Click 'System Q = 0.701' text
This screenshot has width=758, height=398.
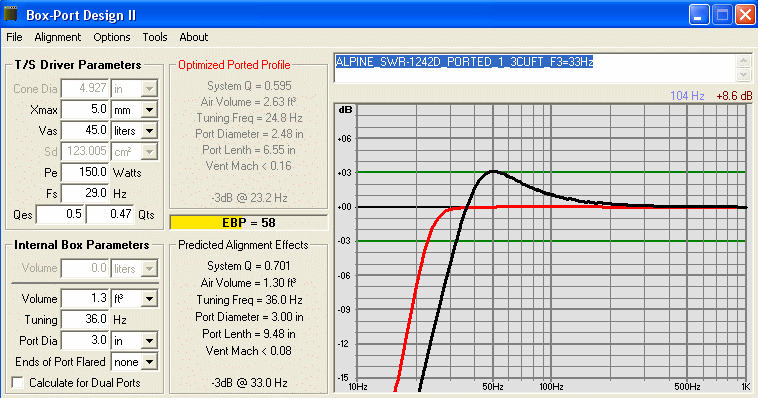[248, 266]
